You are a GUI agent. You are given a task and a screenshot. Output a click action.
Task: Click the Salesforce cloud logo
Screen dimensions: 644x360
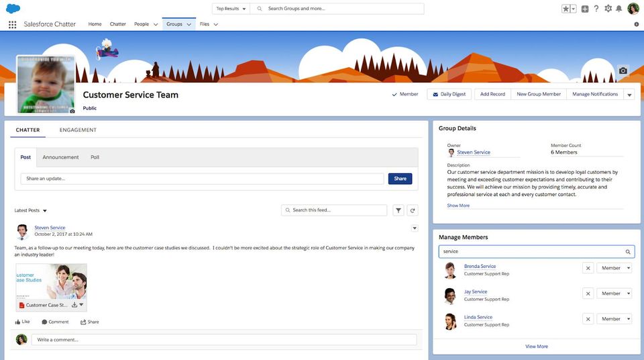coord(13,8)
